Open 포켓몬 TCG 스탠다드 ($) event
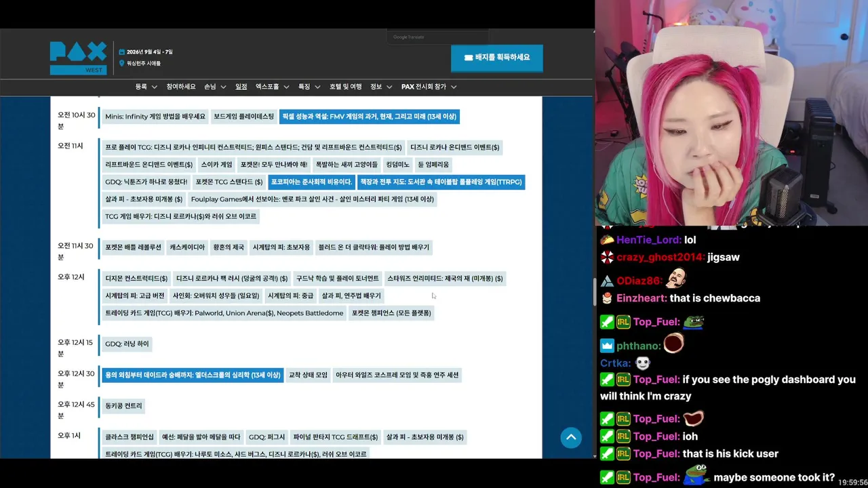Screen dimensions: 868x488 (229, 182)
